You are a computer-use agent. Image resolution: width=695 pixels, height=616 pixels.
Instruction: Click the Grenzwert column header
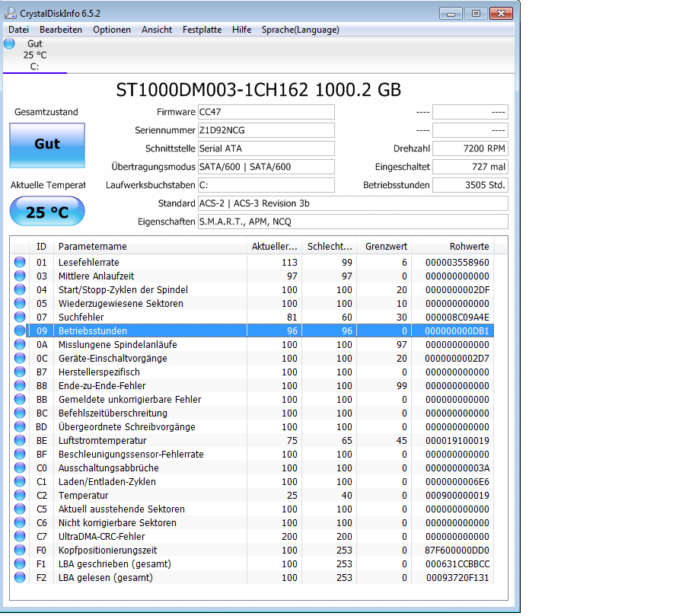coord(384,247)
